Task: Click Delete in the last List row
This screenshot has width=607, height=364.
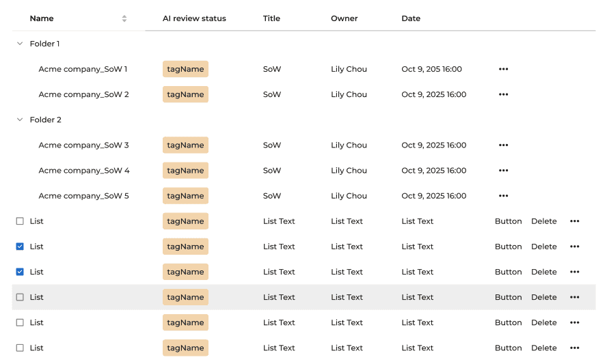Action: pos(543,348)
